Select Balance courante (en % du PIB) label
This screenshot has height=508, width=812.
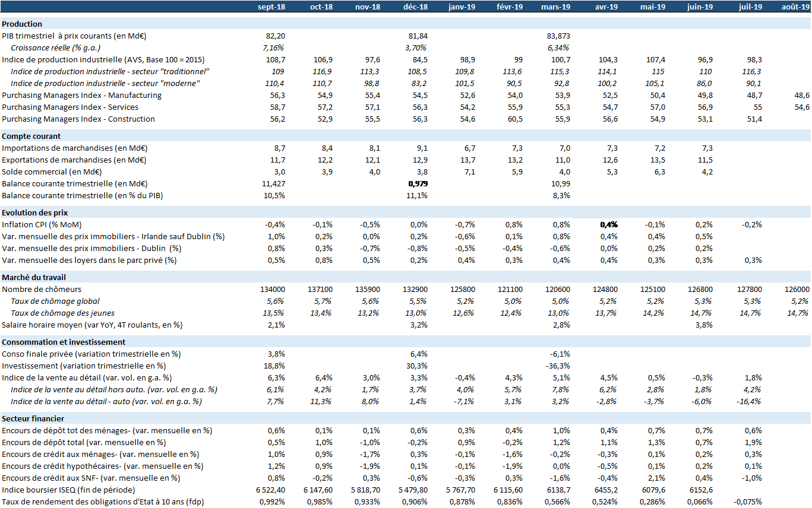[x=83, y=196]
